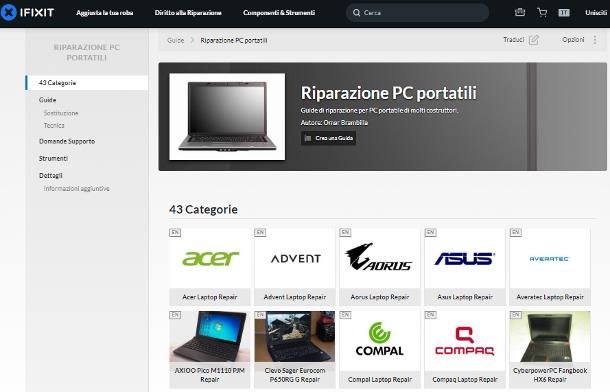Click the Guide breadcrumb link
The width and height of the screenshot is (610, 392).
[175, 40]
